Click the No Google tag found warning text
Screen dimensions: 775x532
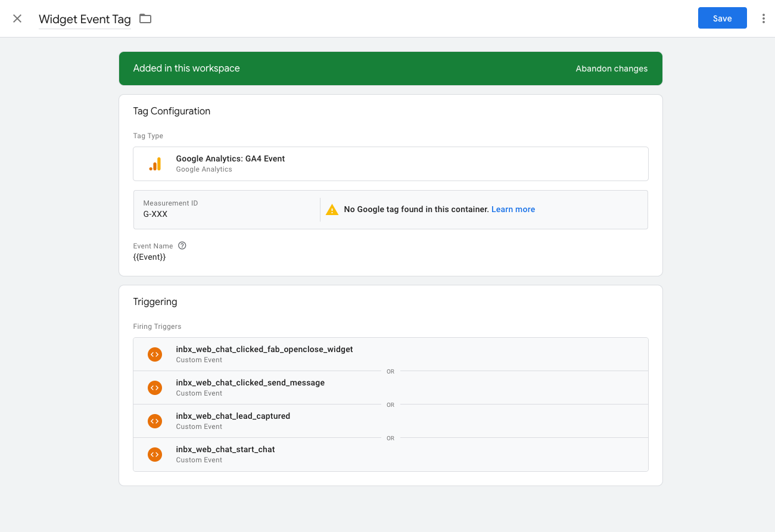[416, 209]
